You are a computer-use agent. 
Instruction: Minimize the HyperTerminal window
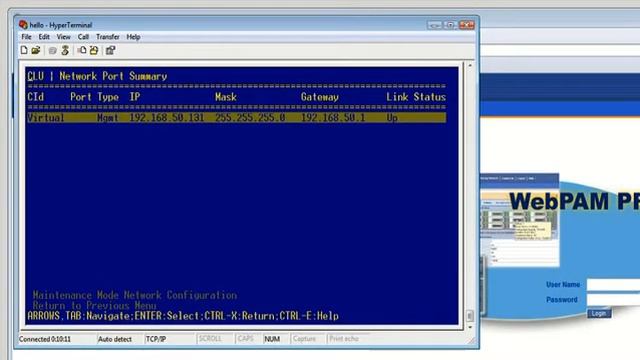click(434, 25)
